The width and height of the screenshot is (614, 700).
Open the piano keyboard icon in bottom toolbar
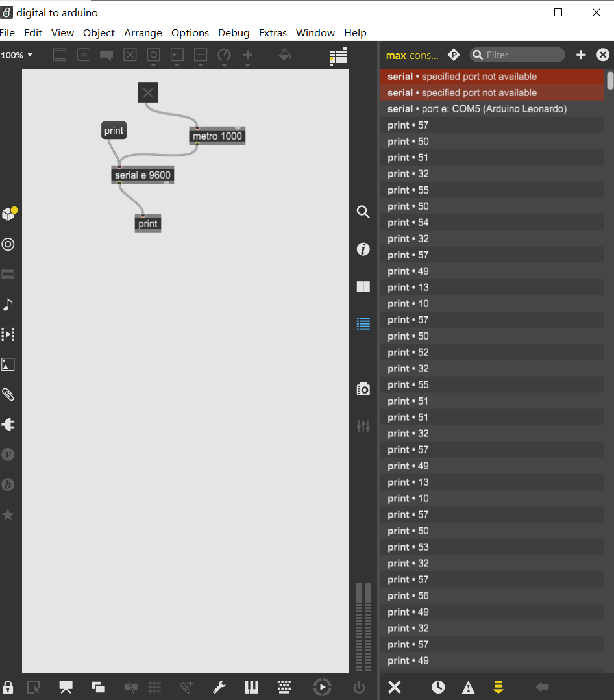pyautogui.click(x=252, y=687)
